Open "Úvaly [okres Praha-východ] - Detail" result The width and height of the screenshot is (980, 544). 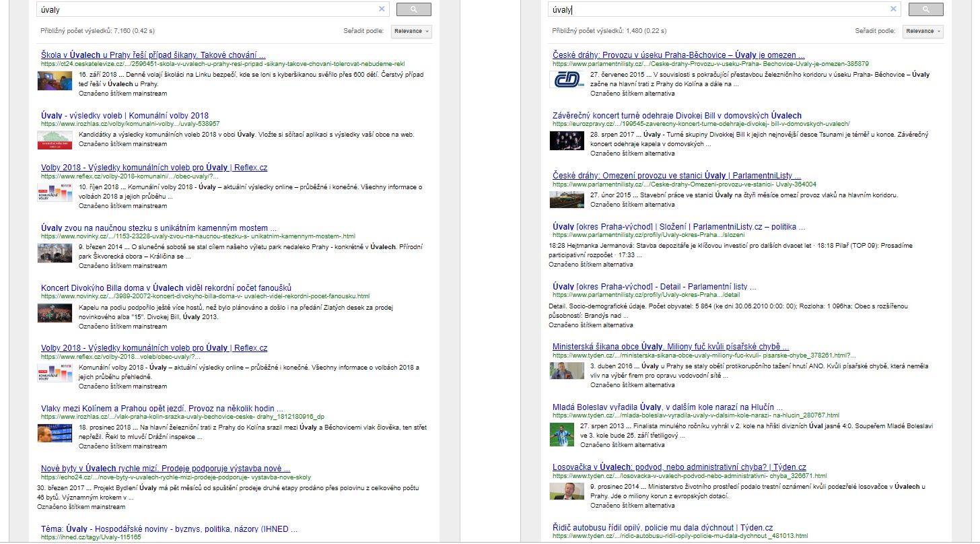(654, 287)
